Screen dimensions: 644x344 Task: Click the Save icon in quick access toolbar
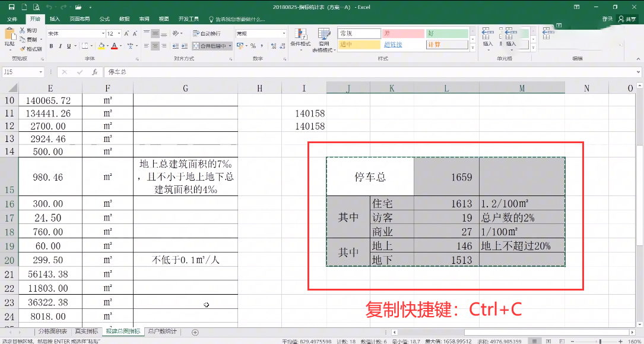tap(11, 7)
